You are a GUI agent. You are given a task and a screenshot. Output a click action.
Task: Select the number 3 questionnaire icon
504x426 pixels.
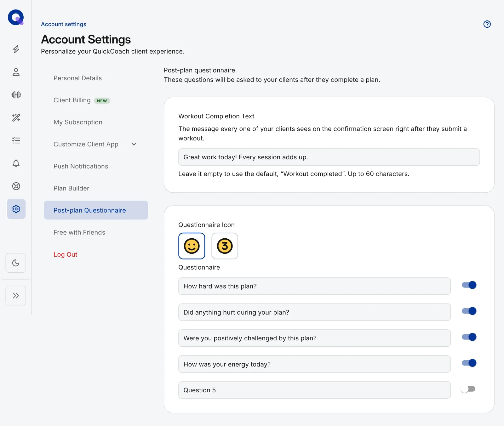[225, 246]
